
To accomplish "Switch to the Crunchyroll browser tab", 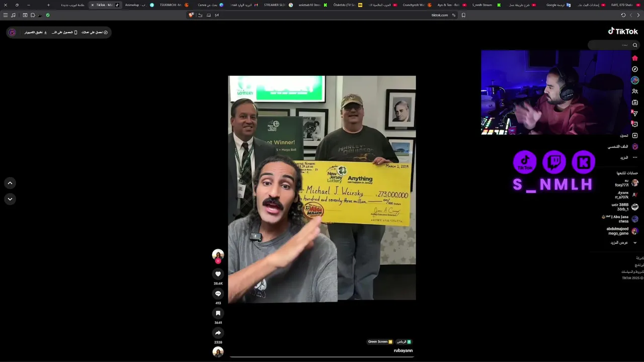I will (x=416, y=5).
